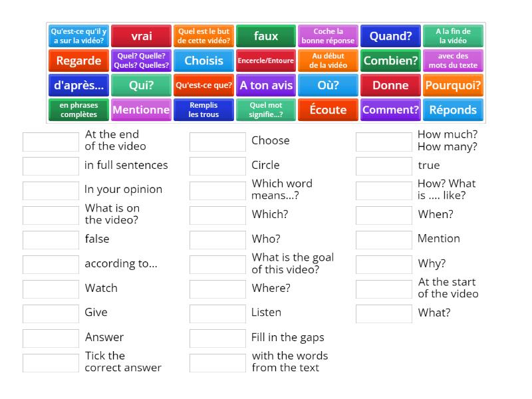The height and width of the screenshot is (399, 532).
Task: Click the answer box beside "Fill in the gaps"
Action: pos(217,337)
